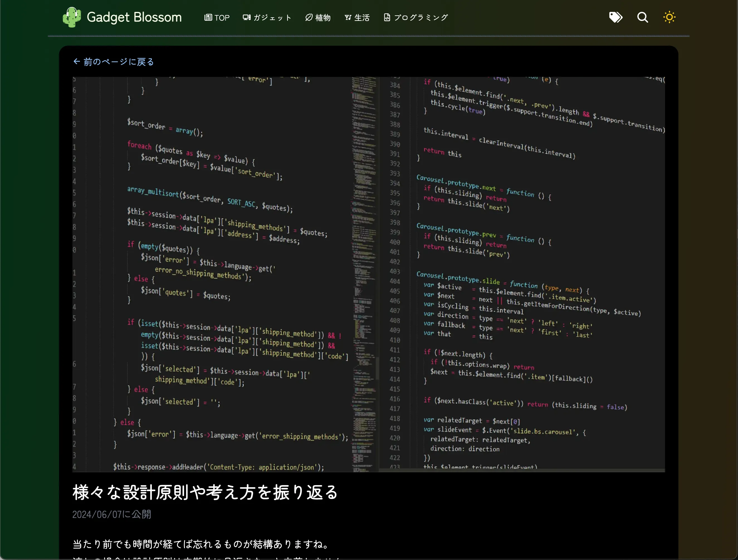Click the monitor icon beside ガジェット
This screenshot has width=738, height=560.
[246, 17]
